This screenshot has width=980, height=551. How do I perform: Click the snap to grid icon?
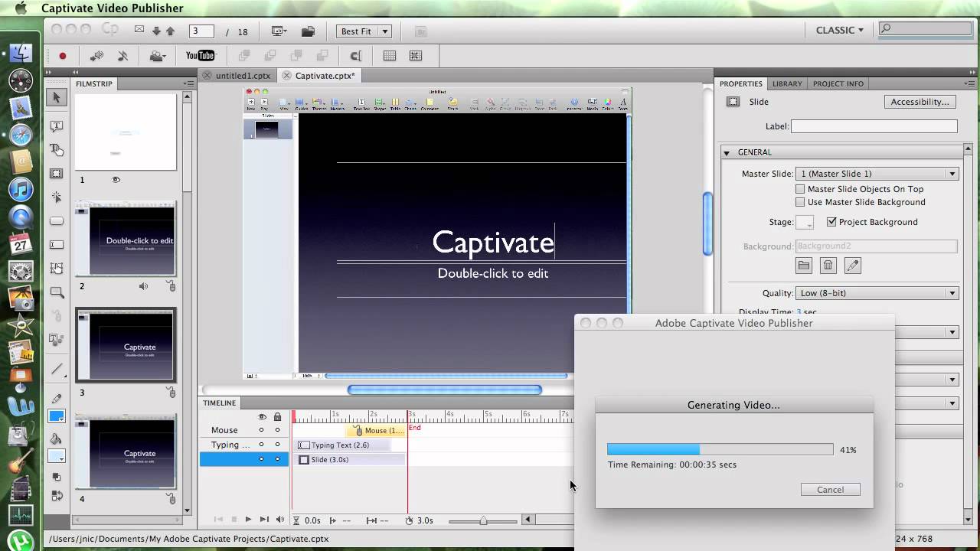[x=416, y=56]
